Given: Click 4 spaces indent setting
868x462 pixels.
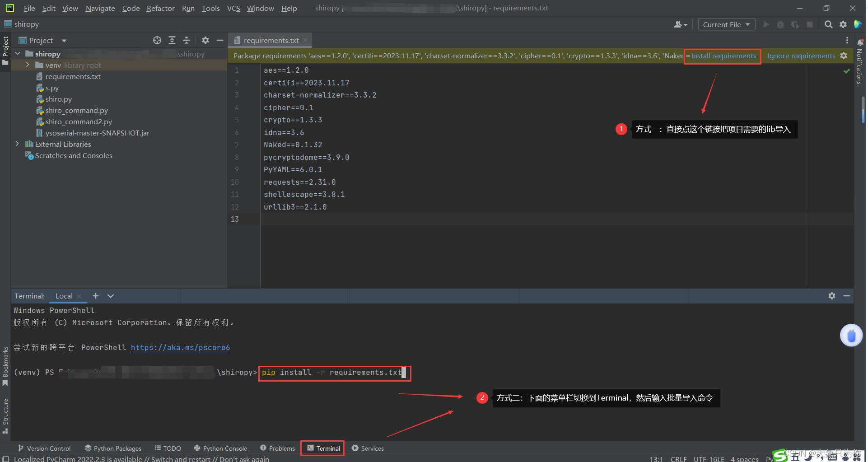Looking at the screenshot, I should click(x=744, y=459).
